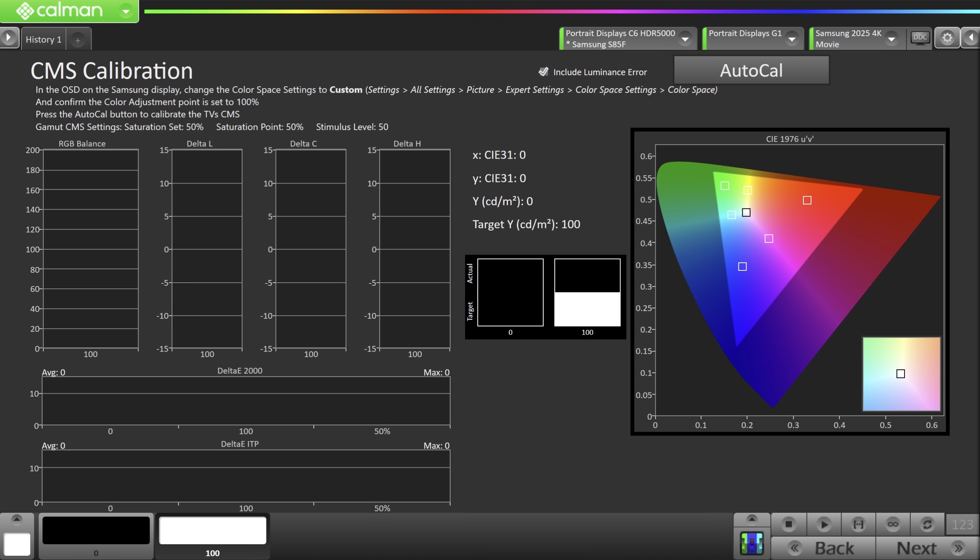This screenshot has height=560, width=980.
Task: Toggle Include Luminance Error checkbox
Action: [x=543, y=72]
